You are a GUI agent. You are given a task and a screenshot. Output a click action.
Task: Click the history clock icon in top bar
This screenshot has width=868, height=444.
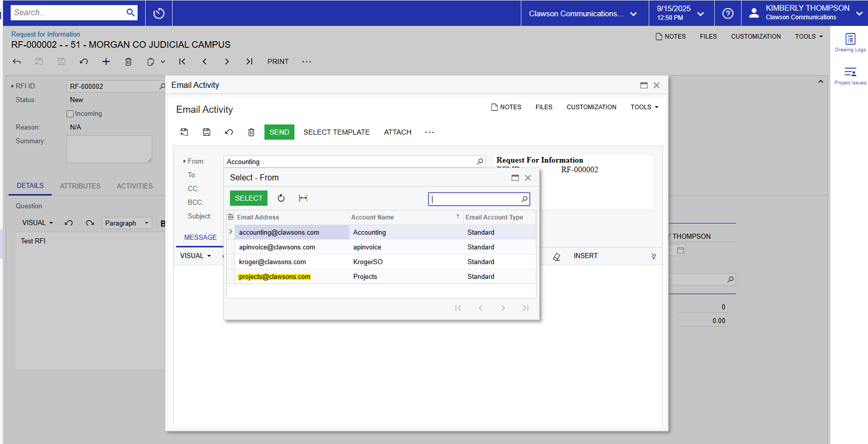coord(159,13)
